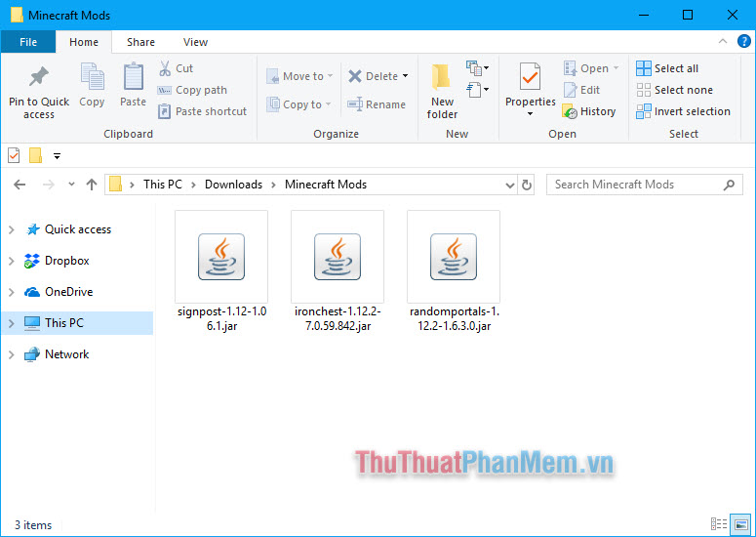Expand the Dropbox tree node
756x537 pixels.
tap(12, 261)
